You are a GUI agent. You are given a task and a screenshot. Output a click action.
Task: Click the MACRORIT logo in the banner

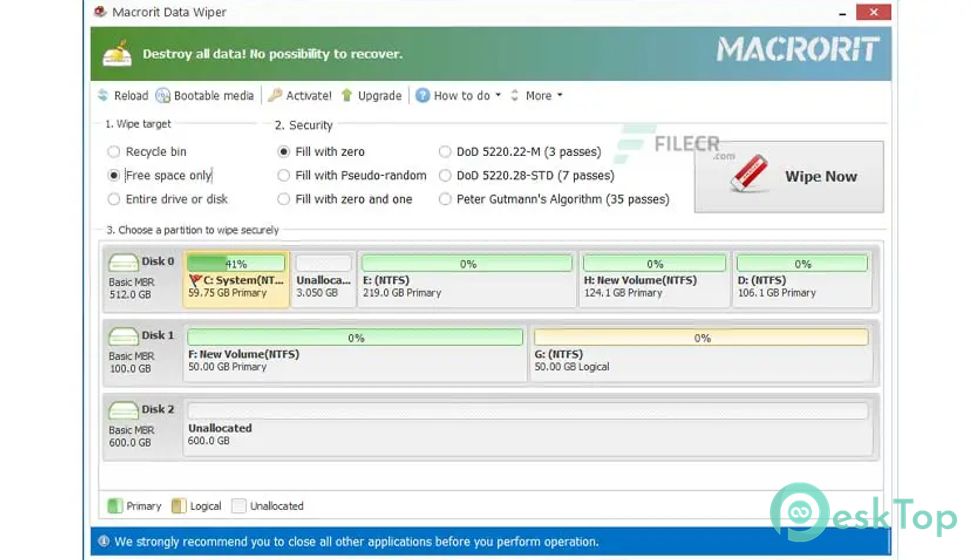tap(797, 50)
